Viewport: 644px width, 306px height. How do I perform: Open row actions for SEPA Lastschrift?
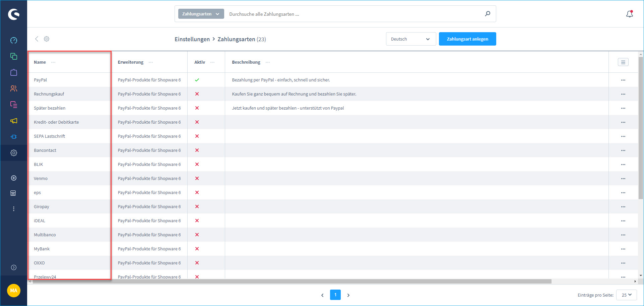pyautogui.click(x=623, y=136)
